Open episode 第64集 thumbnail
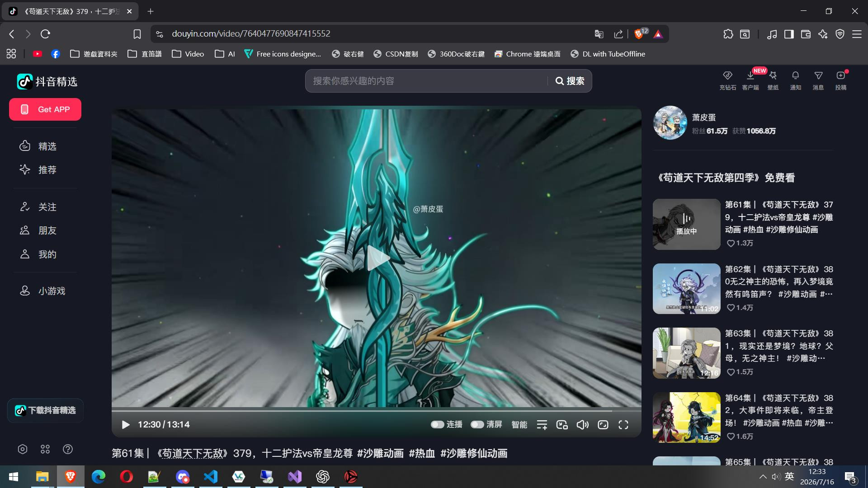868x488 pixels. pyautogui.click(x=686, y=418)
